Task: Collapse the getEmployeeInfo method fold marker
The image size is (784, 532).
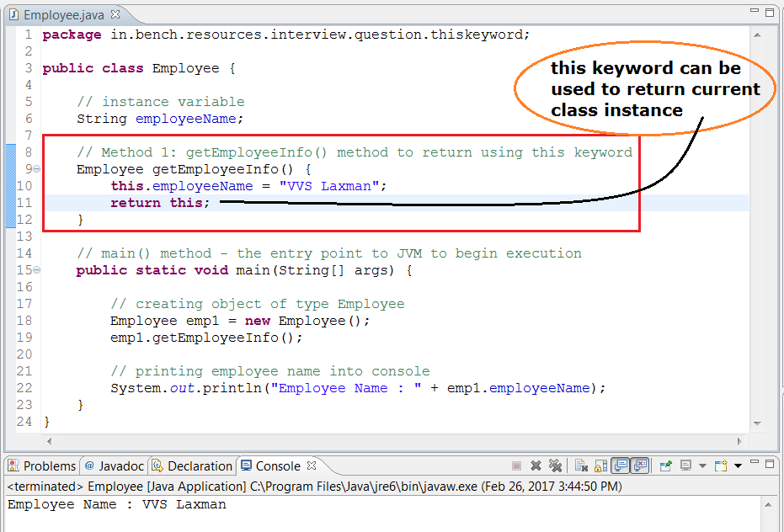Action: point(37,169)
